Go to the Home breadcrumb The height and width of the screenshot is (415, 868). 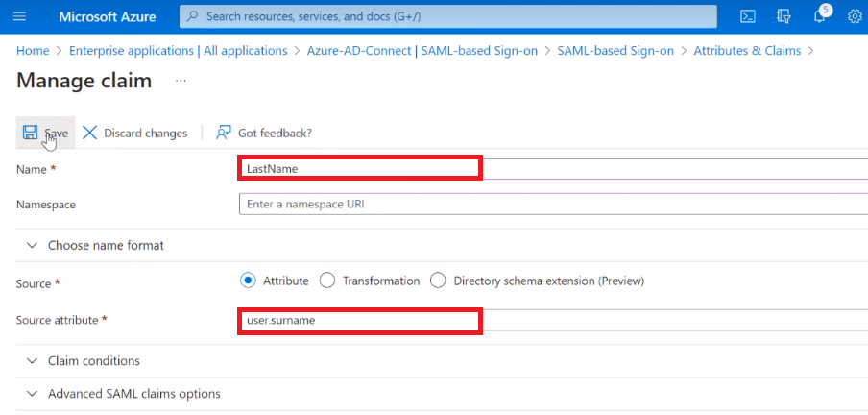(x=33, y=51)
